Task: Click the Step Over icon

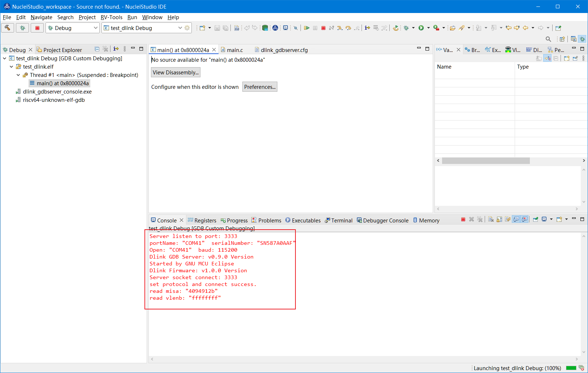Action: [x=348, y=28]
